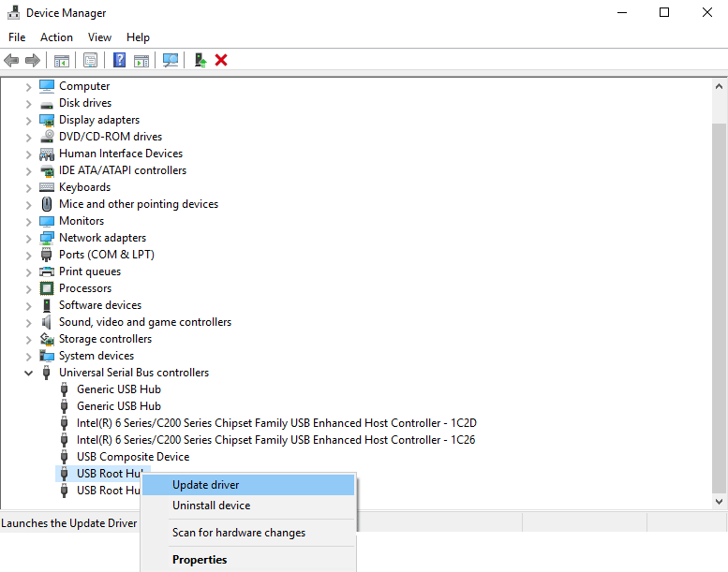The height and width of the screenshot is (572, 728).
Task: Expand the Computer node
Action: coord(28,87)
